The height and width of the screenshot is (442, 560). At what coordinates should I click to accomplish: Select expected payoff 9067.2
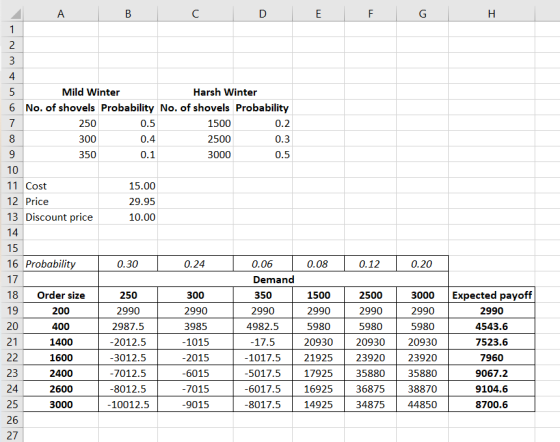pos(491,373)
